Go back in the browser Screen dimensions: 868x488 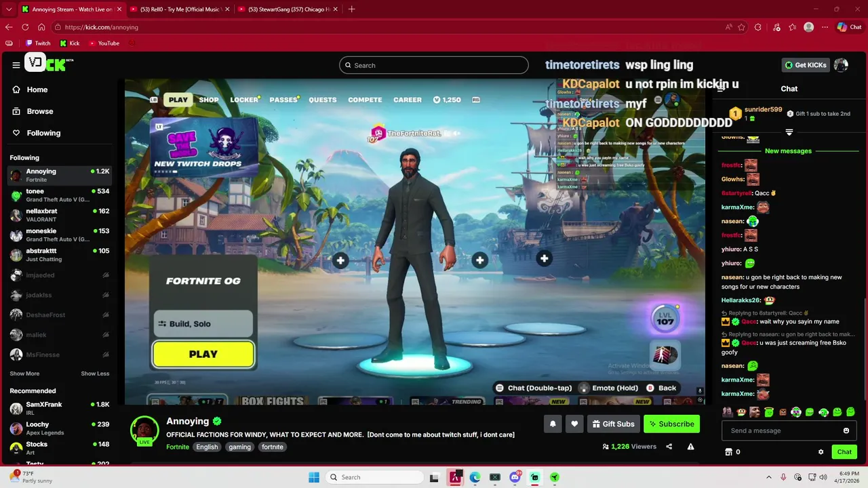click(9, 27)
